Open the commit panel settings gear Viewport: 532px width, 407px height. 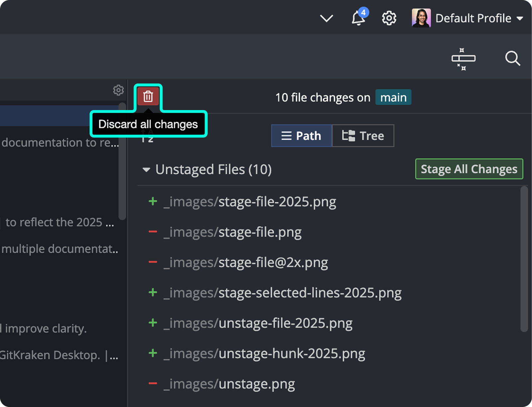(118, 90)
